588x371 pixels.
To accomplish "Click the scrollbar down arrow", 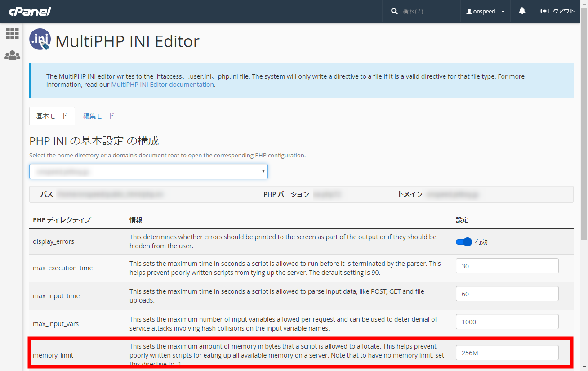I will pyautogui.click(x=584, y=367).
